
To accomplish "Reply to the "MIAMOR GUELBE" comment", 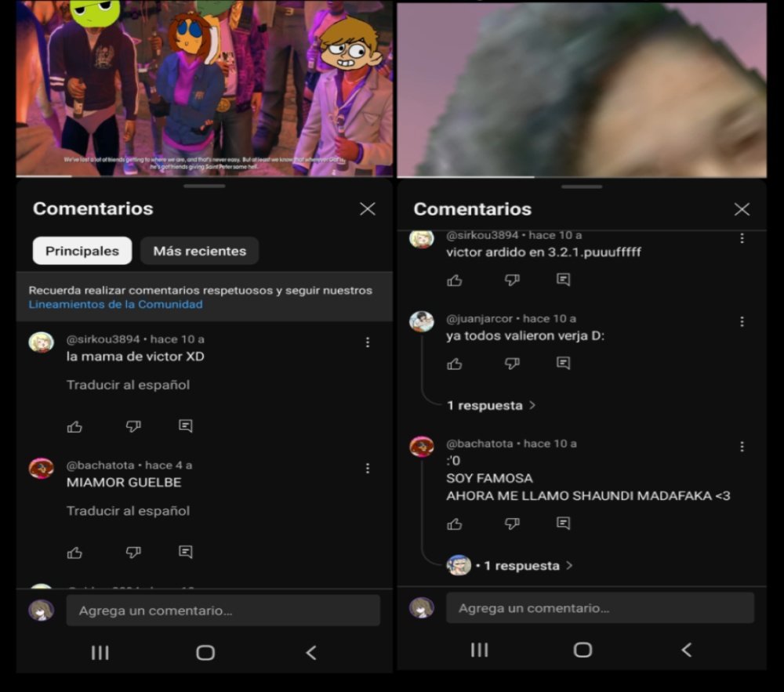I will [186, 552].
